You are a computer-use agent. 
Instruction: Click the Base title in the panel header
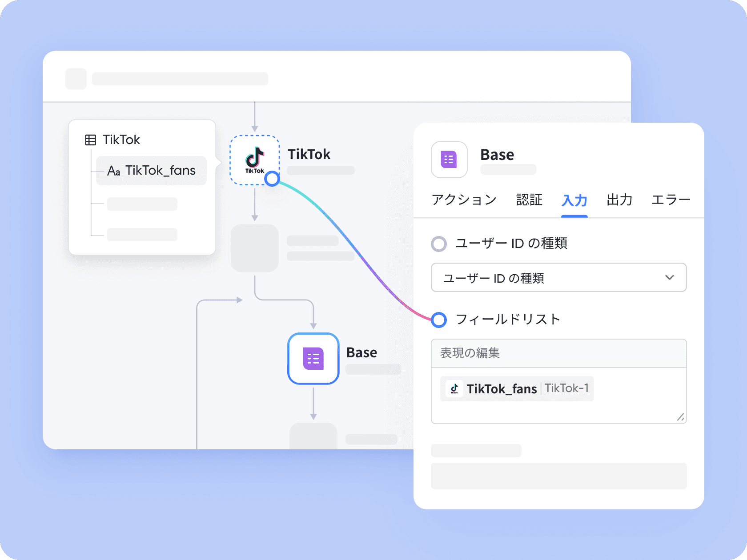497,155
